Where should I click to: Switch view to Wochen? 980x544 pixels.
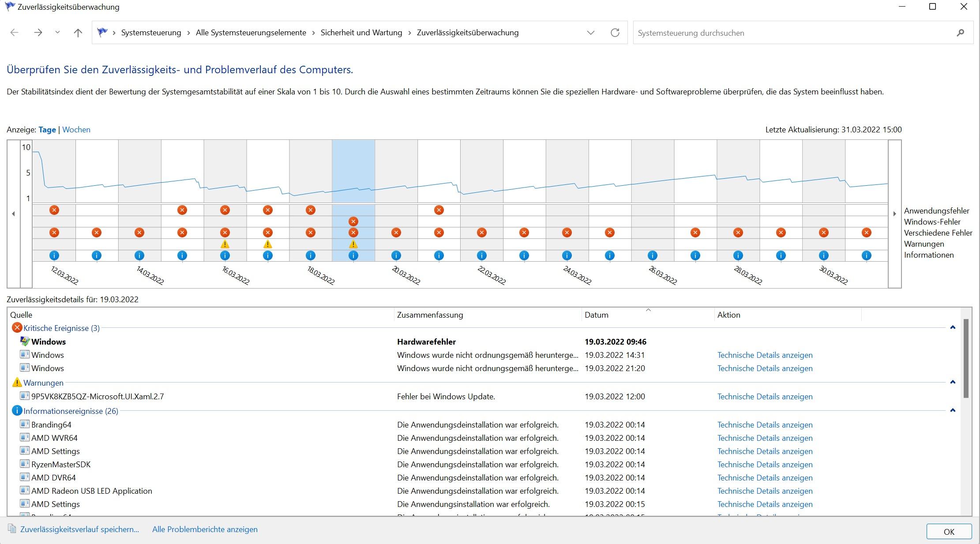76,130
